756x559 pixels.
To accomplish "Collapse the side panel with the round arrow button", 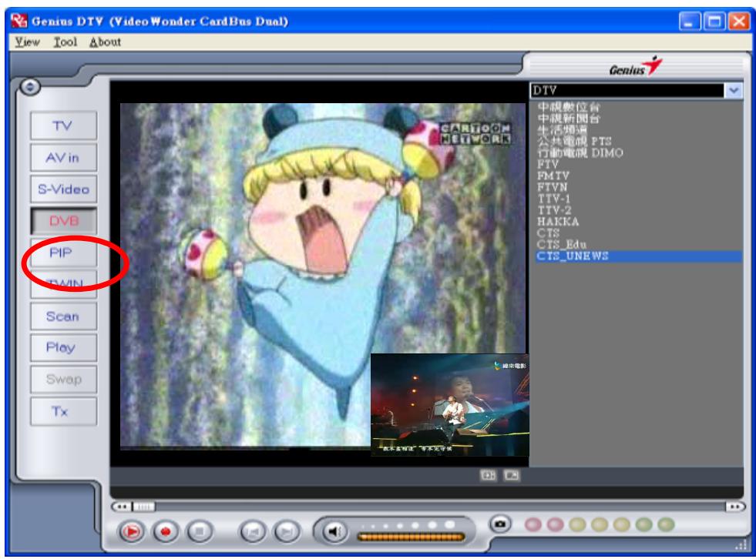I will 30,87.
